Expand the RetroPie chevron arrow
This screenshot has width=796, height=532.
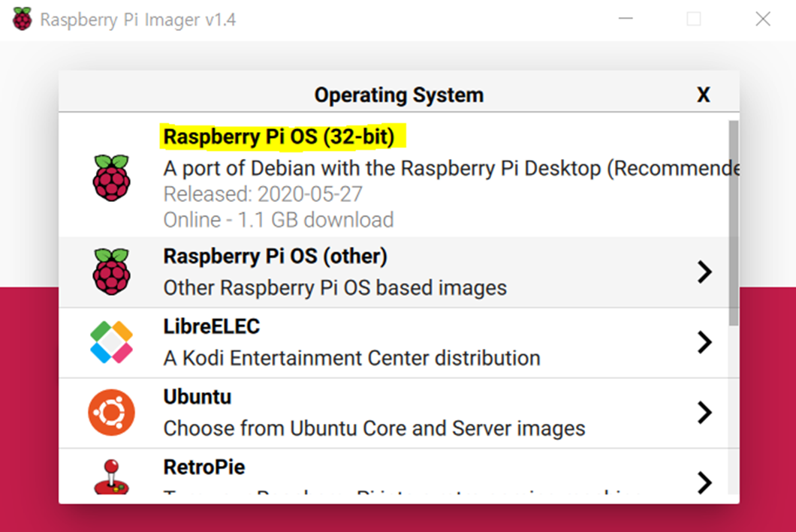click(704, 482)
